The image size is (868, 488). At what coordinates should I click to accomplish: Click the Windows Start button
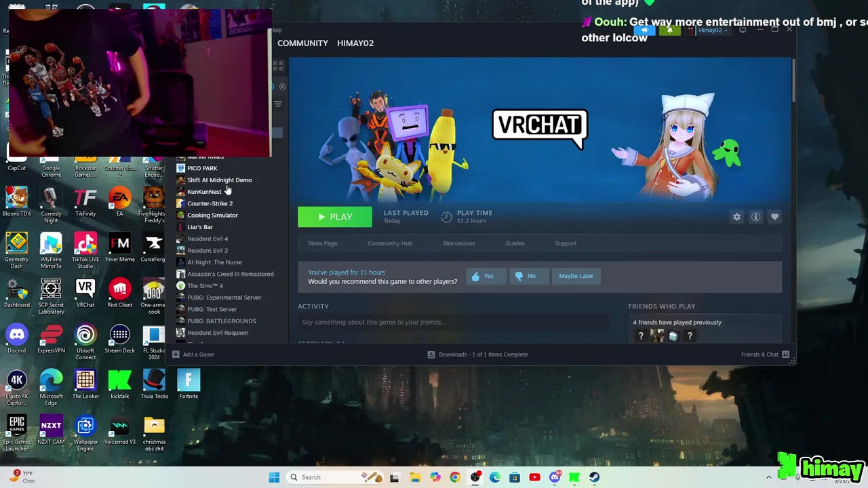tap(274, 477)
